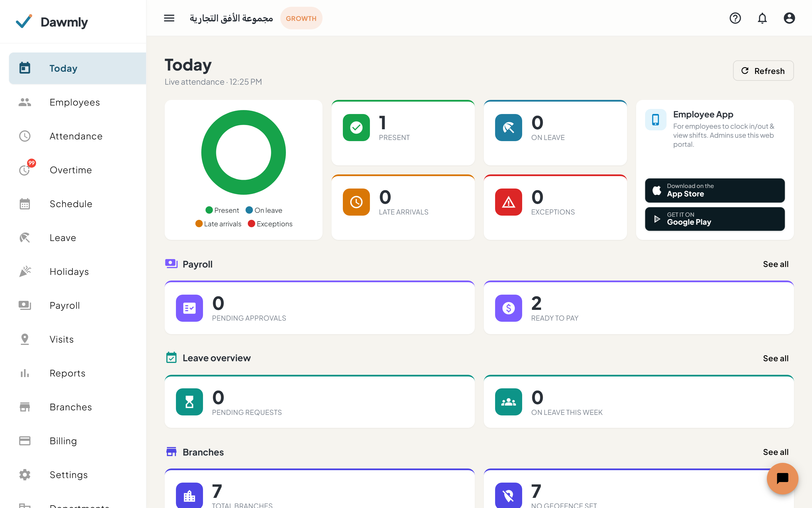Open Holidays in the sidebar
Screen dimensions: 812x508
point(78,271)
